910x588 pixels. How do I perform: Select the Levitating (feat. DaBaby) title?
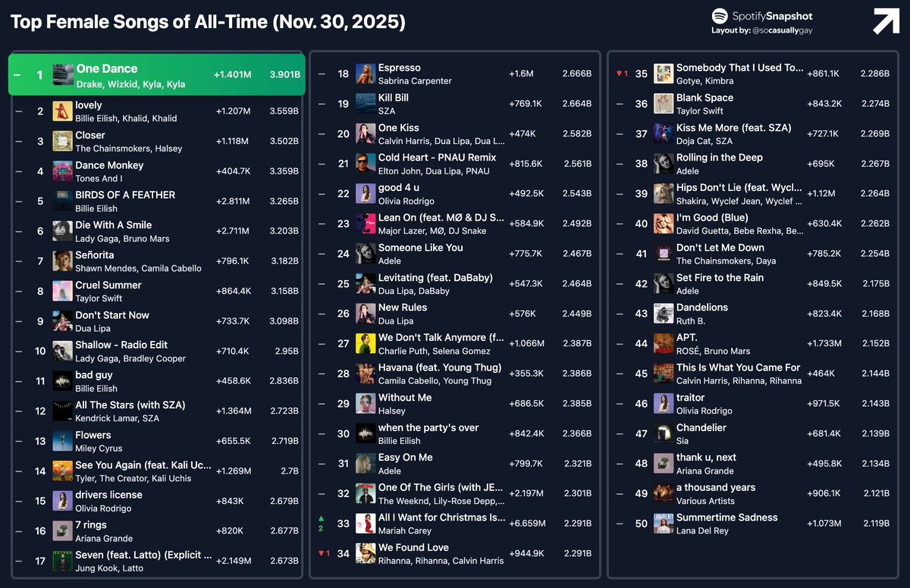pyautogui.click(x=435, y=277)
